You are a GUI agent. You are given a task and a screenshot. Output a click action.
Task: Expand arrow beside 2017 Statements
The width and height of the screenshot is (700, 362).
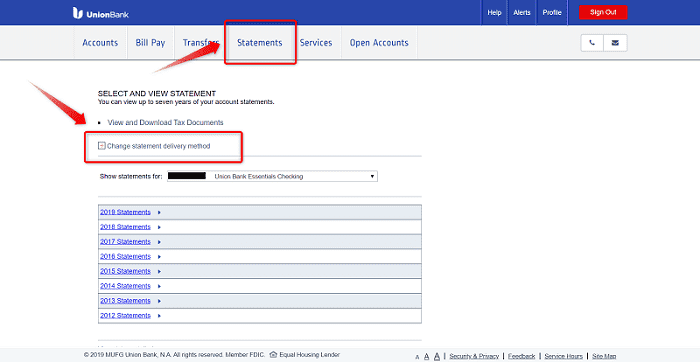coord(159,242)
